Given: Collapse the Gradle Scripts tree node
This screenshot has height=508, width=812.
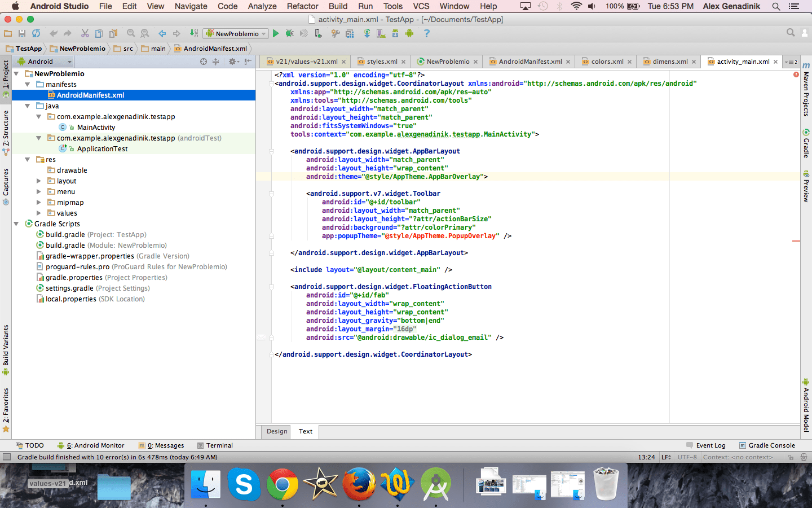Looking at the screenshot, I should 16,224.
